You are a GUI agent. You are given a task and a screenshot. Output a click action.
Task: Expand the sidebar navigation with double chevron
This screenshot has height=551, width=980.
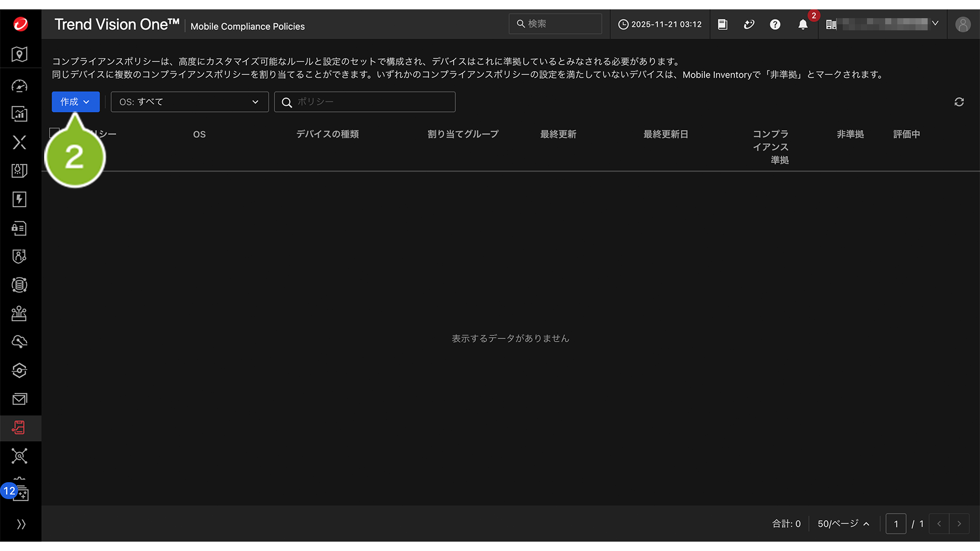pyautogui.click(x=21, y=524)
